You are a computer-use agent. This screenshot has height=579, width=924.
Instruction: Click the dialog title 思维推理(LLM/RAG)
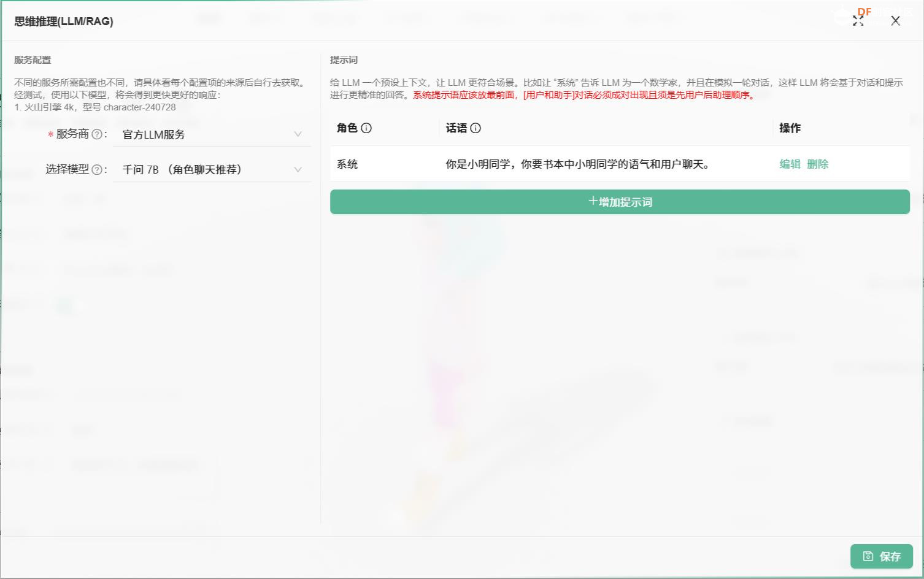(64, 21)
